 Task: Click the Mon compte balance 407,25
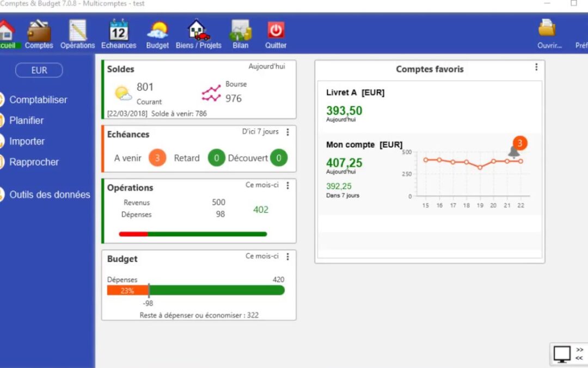344,163
